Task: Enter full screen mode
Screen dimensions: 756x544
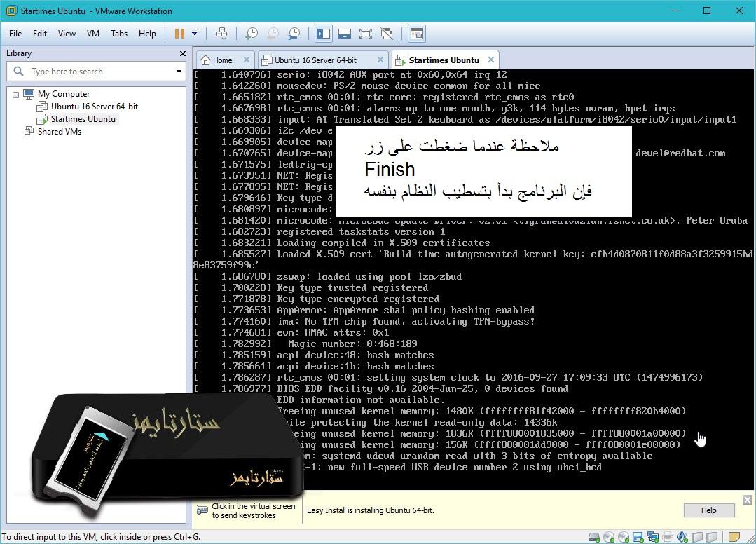Action: coord(366,33)
